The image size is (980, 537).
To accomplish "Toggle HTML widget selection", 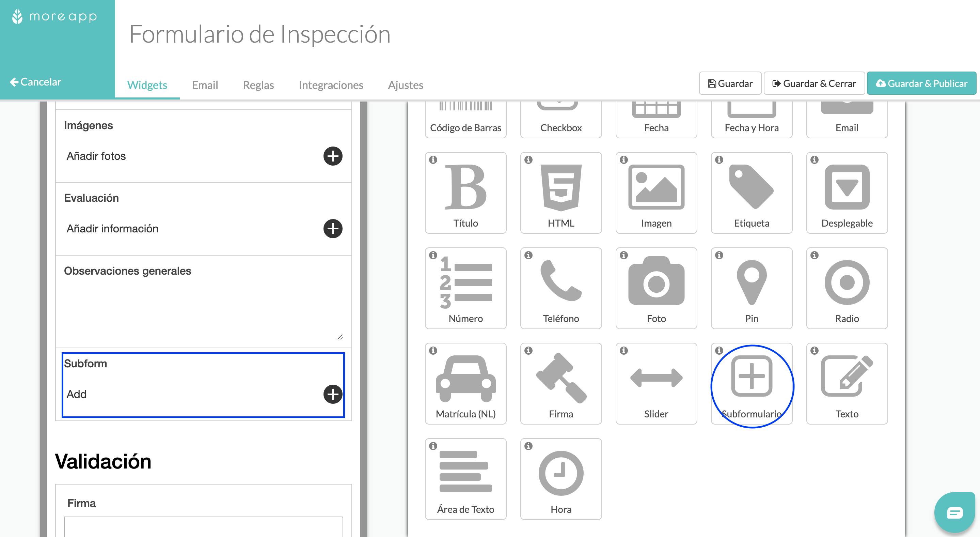I will 561,193.
